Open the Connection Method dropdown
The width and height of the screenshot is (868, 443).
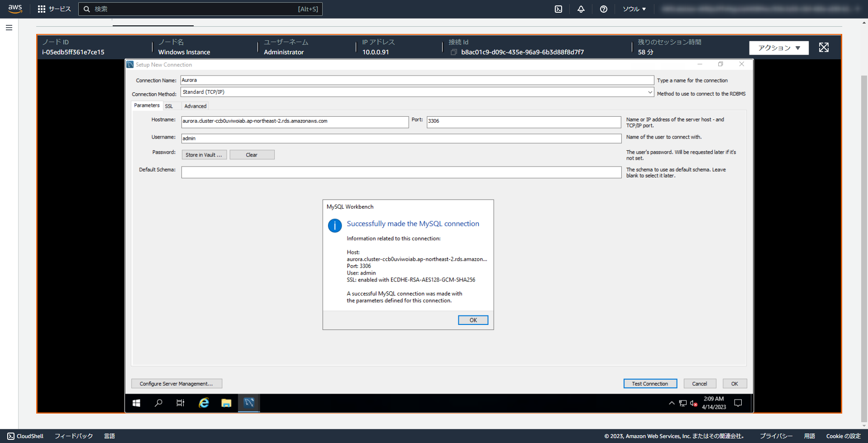click(x=650, y=92)
